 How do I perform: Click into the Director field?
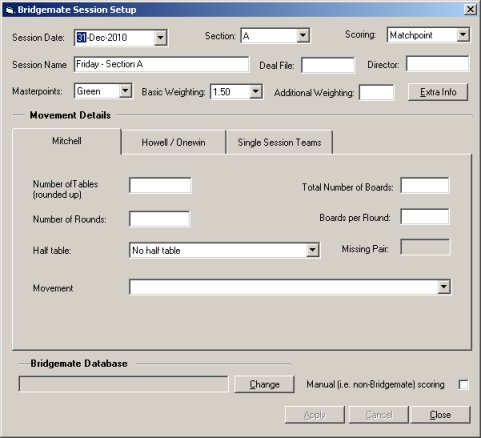438,64
